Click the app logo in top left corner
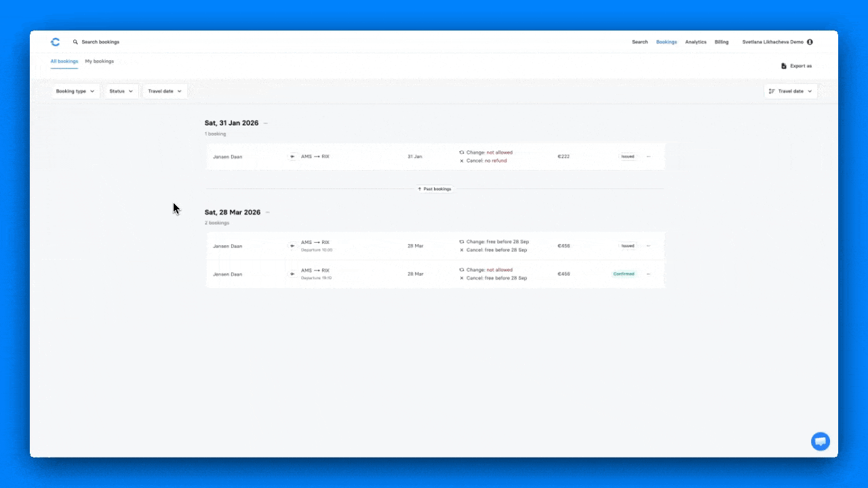This screenshot has height=488, width=868. 55,41
